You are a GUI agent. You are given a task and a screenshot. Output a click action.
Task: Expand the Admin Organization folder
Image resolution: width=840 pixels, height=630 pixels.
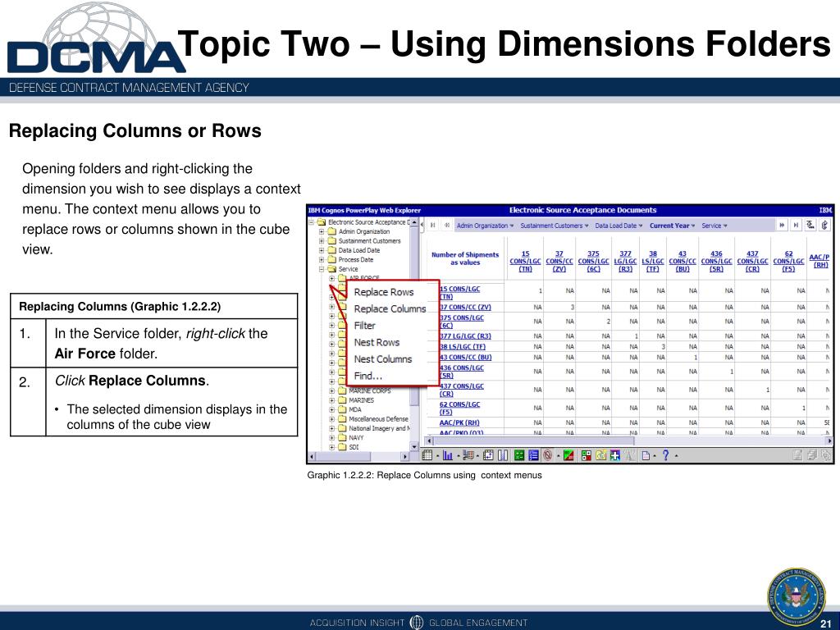(322, 232)
